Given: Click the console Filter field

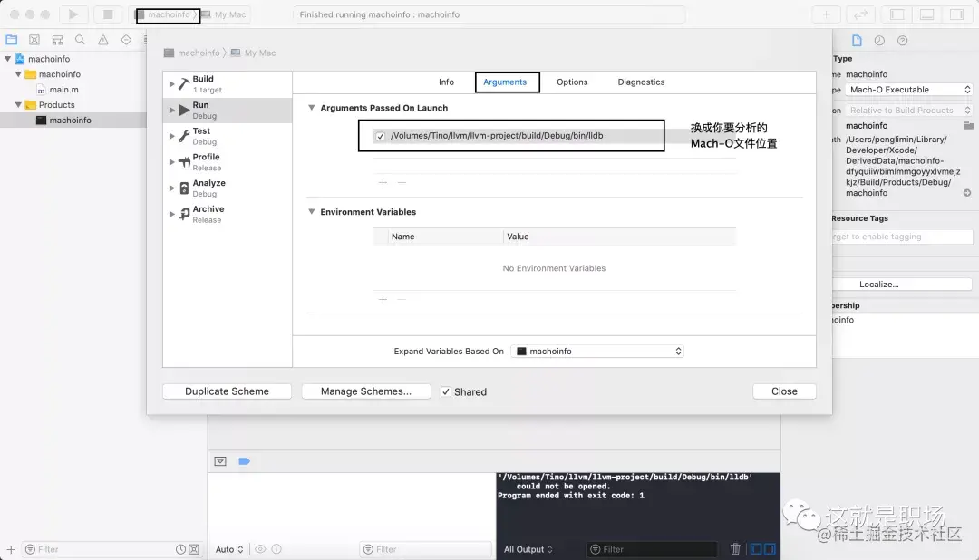Looking at the screenshot, I should (x=653, y=549).
